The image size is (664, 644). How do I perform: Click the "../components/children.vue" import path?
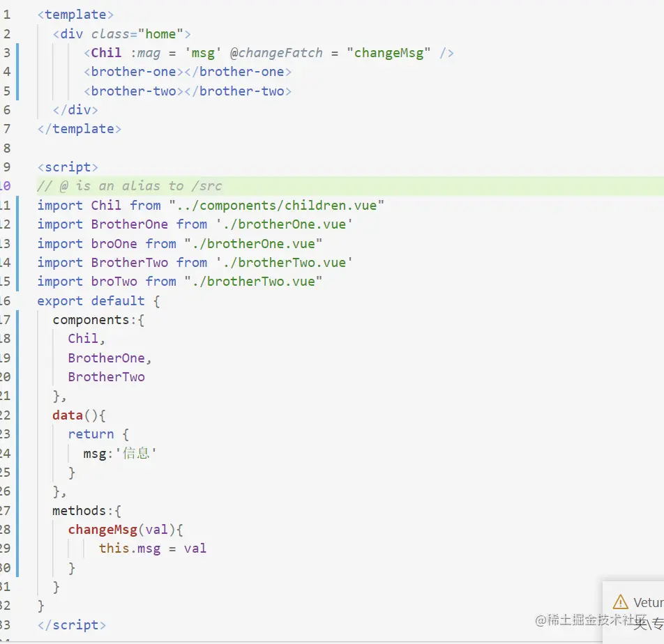(276, 205)
